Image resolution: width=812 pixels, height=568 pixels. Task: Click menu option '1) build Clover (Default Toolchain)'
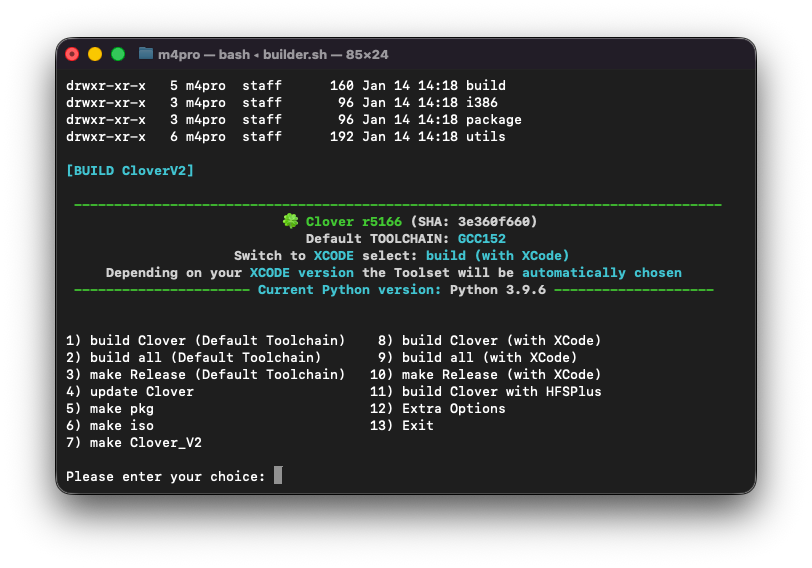coord(206,341)
